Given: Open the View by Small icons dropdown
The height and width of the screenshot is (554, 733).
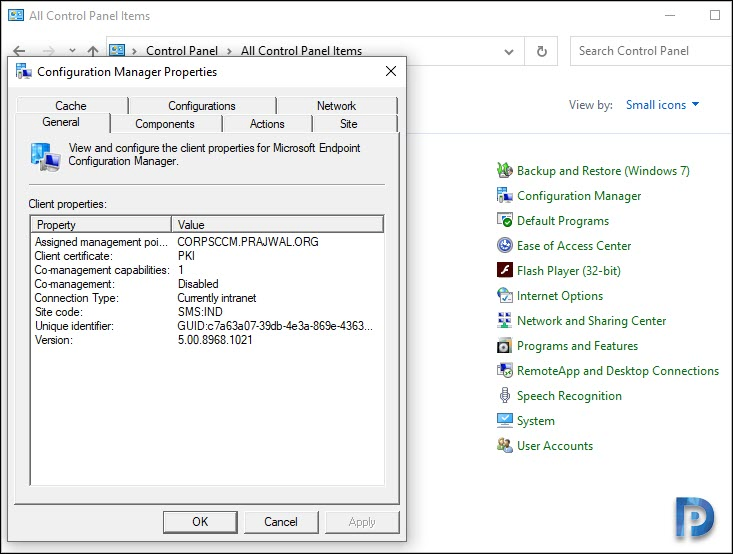Looking at the screenshot, I should [x=662, y=105].
